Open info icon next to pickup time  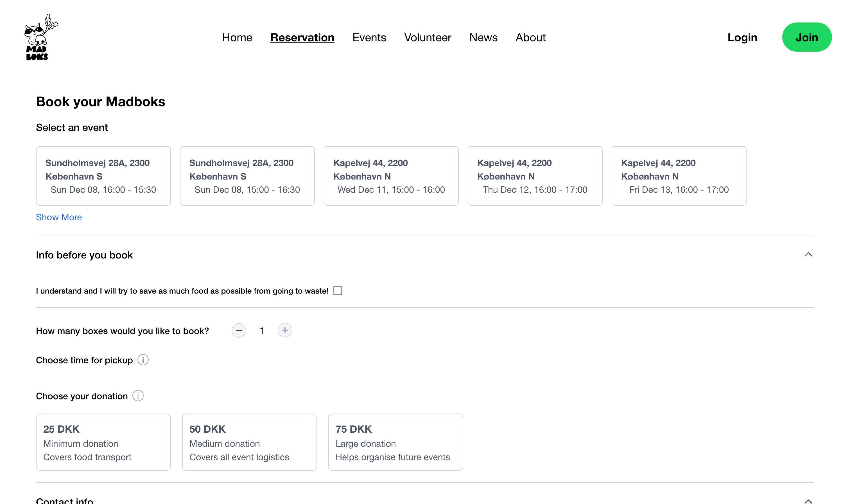(143, 360)
